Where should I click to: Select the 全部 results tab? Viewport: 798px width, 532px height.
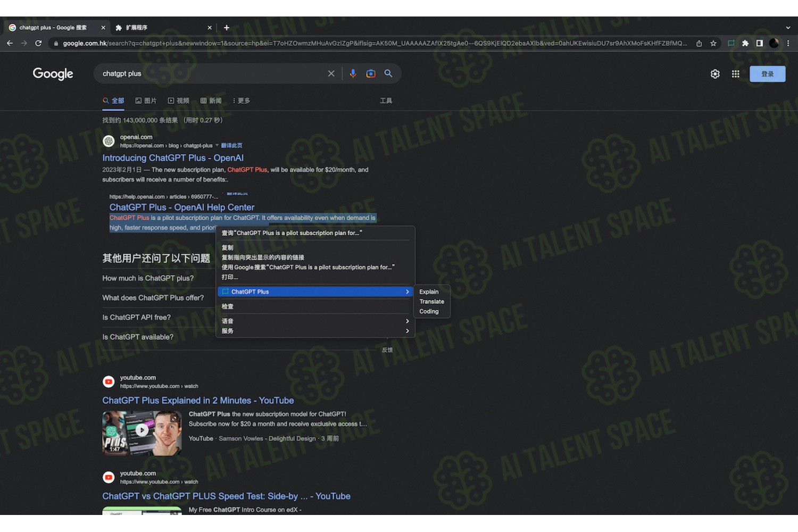click(113, 101)
